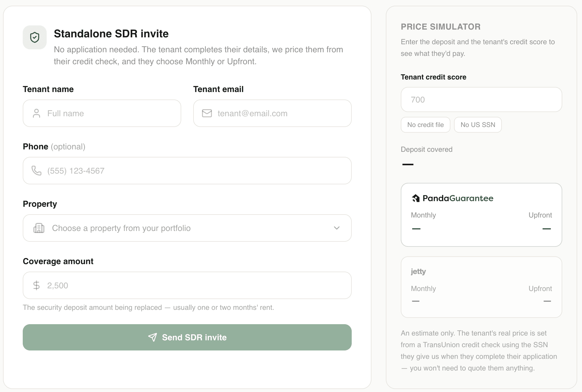Screen dimensions: 582x392
Task: Open the Choose a property from your portfolio selector
Action: click(x=187, y=228)
